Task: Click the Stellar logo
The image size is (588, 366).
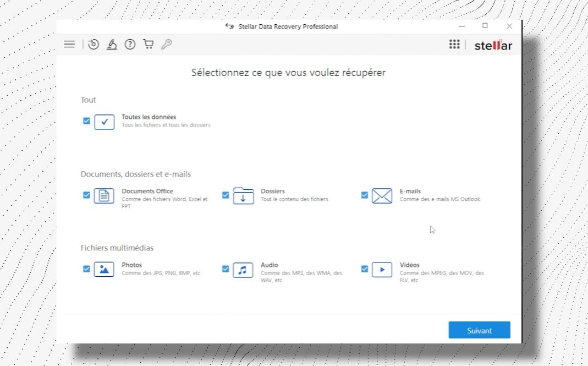Action: (493, 46)
